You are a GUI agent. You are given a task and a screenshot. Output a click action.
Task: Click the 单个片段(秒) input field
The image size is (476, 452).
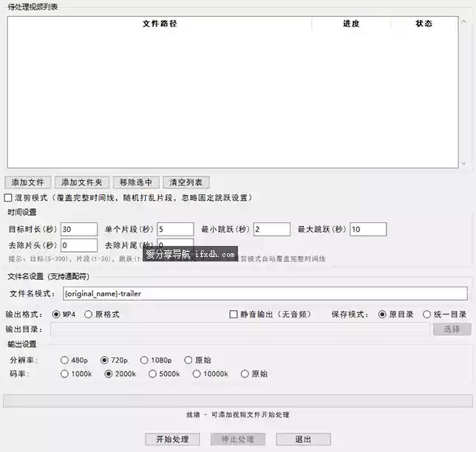pos(175,230)
